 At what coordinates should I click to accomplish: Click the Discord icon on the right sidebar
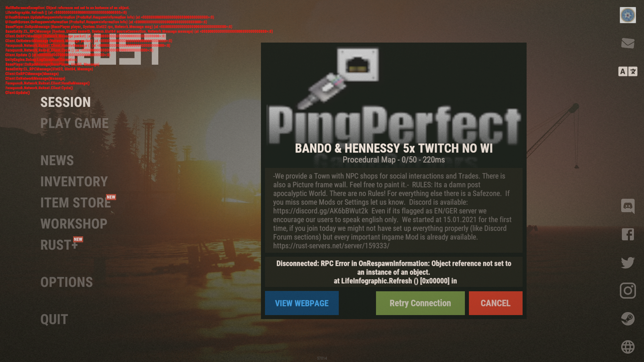[628, 205]
